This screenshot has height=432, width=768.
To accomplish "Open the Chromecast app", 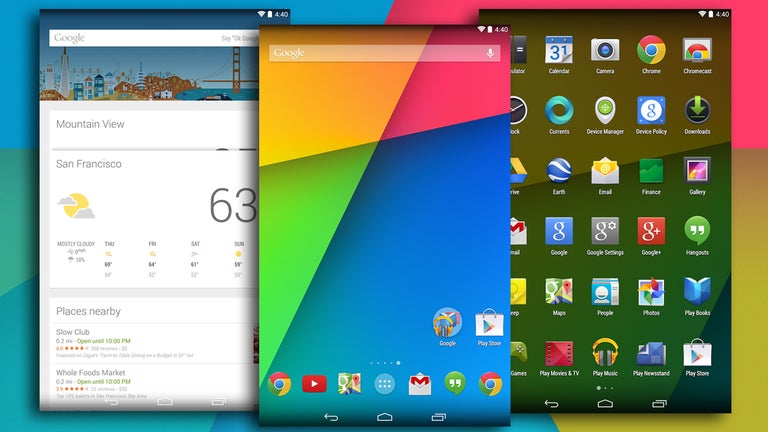I will [x=697, y=55].
